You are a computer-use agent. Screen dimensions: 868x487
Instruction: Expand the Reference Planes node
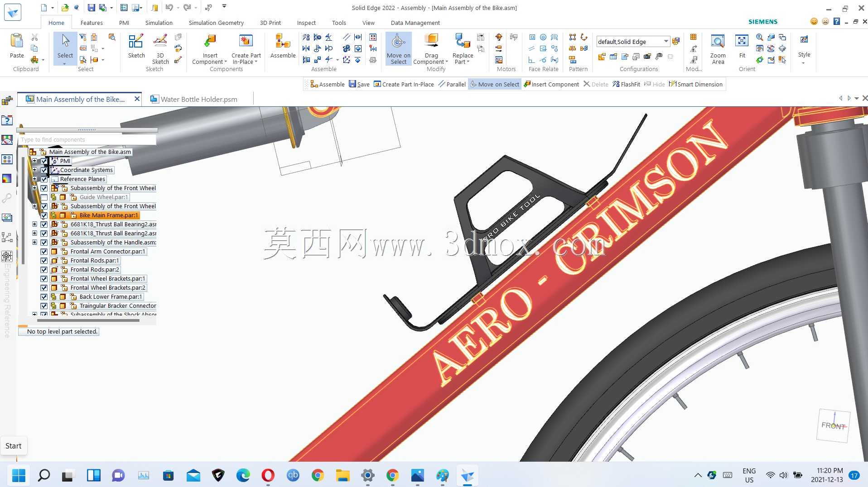[x=34, y=179]
